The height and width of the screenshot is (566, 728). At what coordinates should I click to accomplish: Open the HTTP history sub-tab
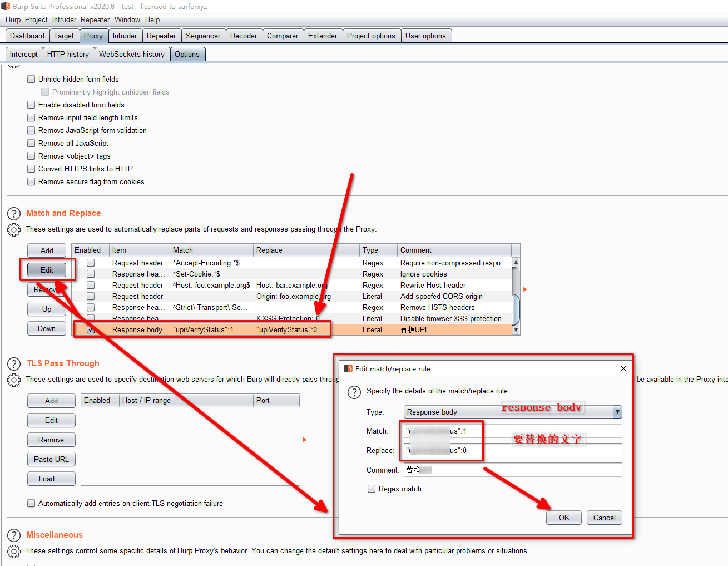tap(68, 54)
